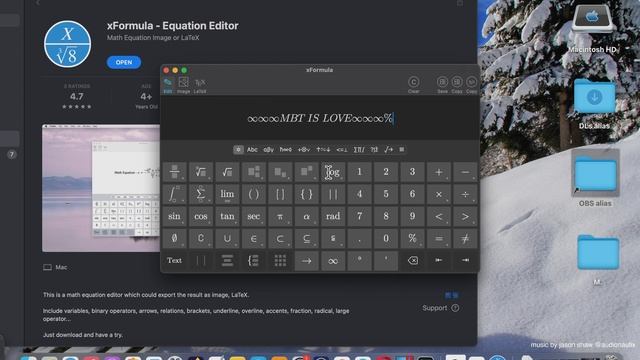
Task: Open Macintosh HD on the desktop
Action: pyautogui.click(x=592, y=29)
